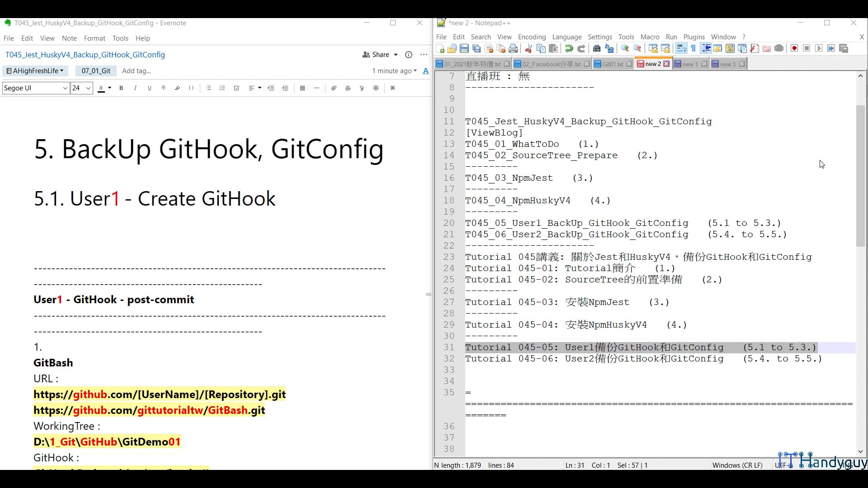Save all open files in Notepad++
Viewport: 868px width, 488px height.
point(476,48)
